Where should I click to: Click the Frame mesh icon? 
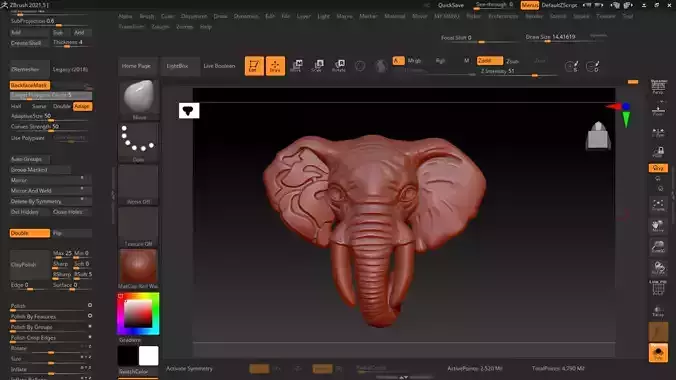(658, 204)
